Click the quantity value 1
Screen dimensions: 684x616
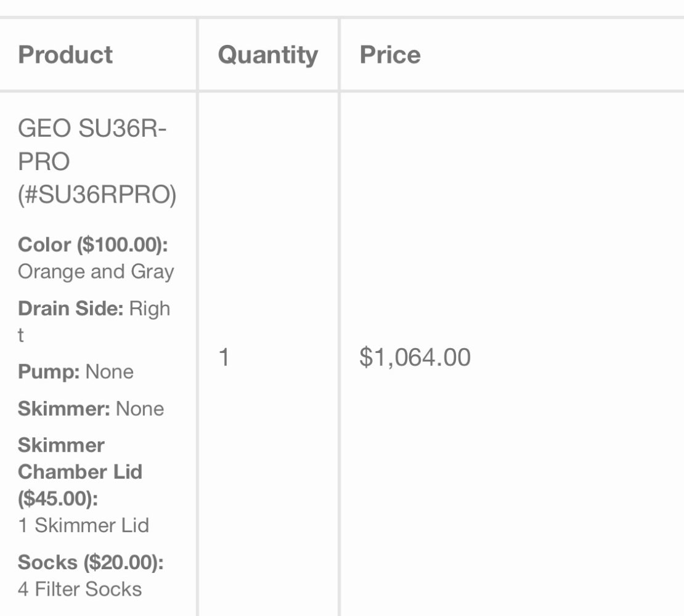coord(224,357)
